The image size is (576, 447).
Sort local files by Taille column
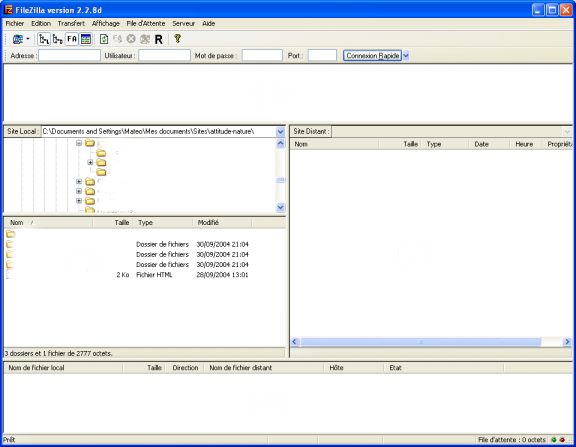click(112, 223)
